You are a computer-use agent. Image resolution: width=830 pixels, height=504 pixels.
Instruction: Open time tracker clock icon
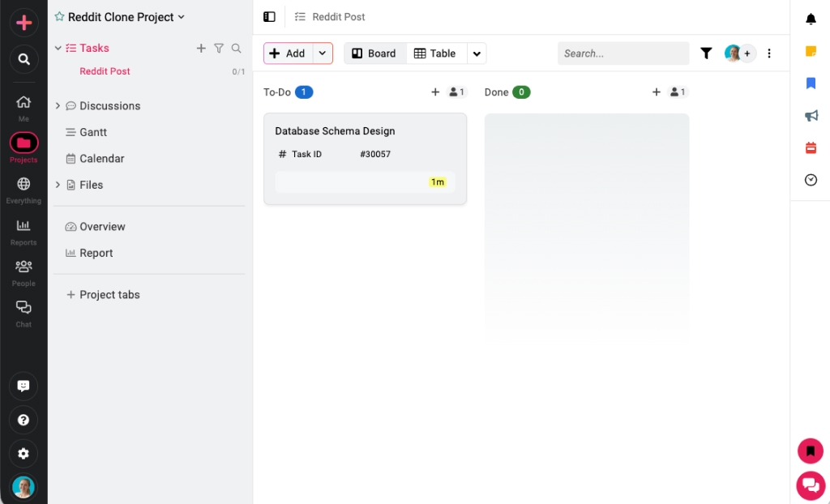click(811, 180)
